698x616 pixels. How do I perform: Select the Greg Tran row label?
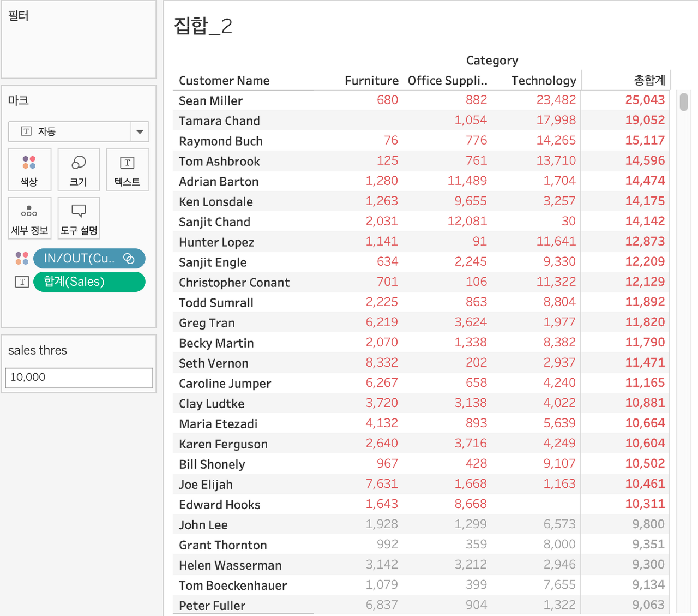(207, 323)
